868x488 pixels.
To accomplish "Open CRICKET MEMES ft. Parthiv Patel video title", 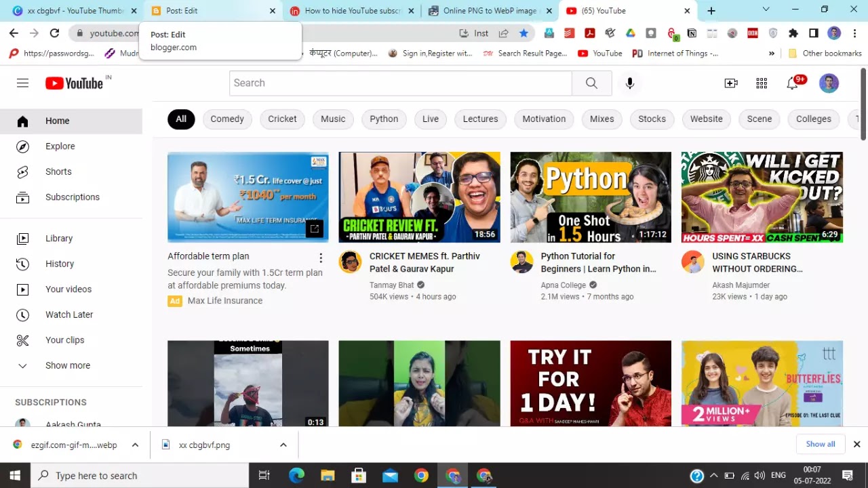I will (x=425, y=262).
